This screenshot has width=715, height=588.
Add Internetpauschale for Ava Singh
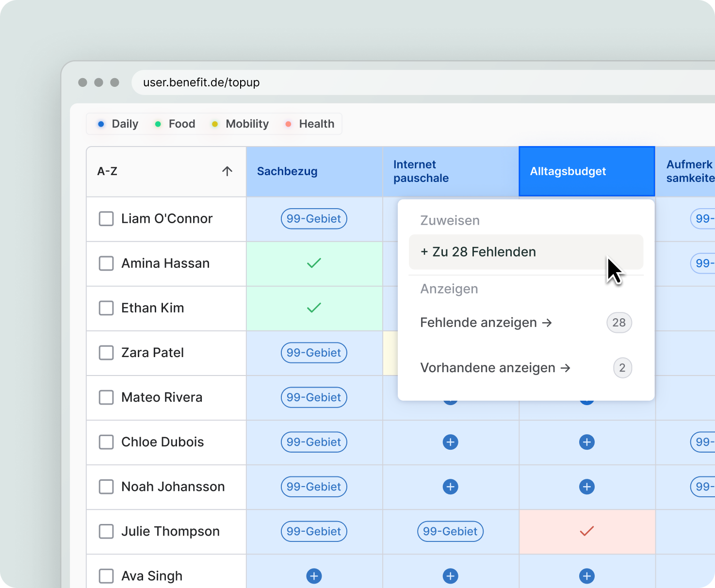[x=450, y=576]
